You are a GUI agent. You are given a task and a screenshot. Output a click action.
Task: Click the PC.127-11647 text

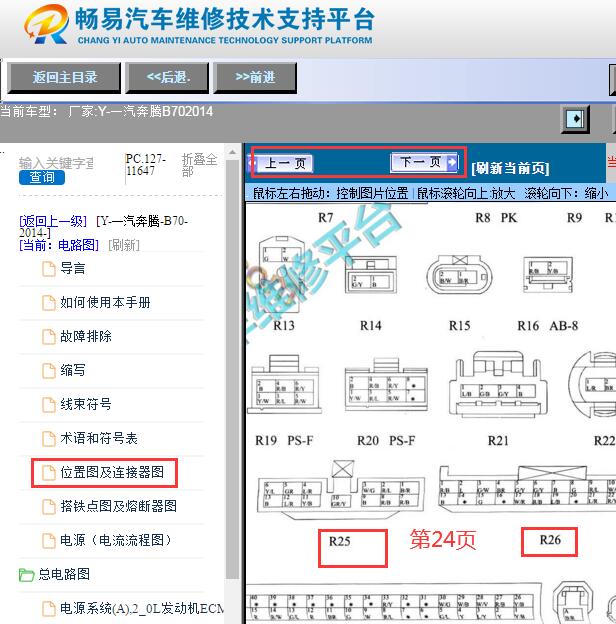click(145, 165)
